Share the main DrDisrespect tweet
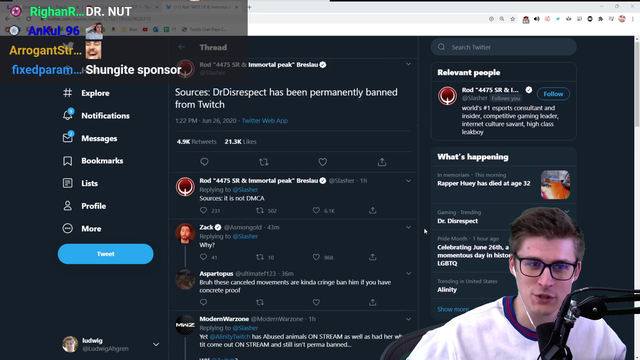640x360 pixels. click(x=382, y=162)
